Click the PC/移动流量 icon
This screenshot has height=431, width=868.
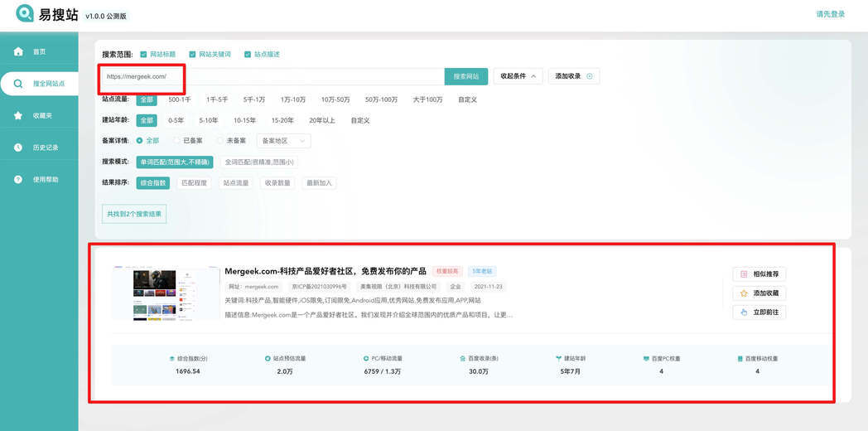(x=366, y=359)
